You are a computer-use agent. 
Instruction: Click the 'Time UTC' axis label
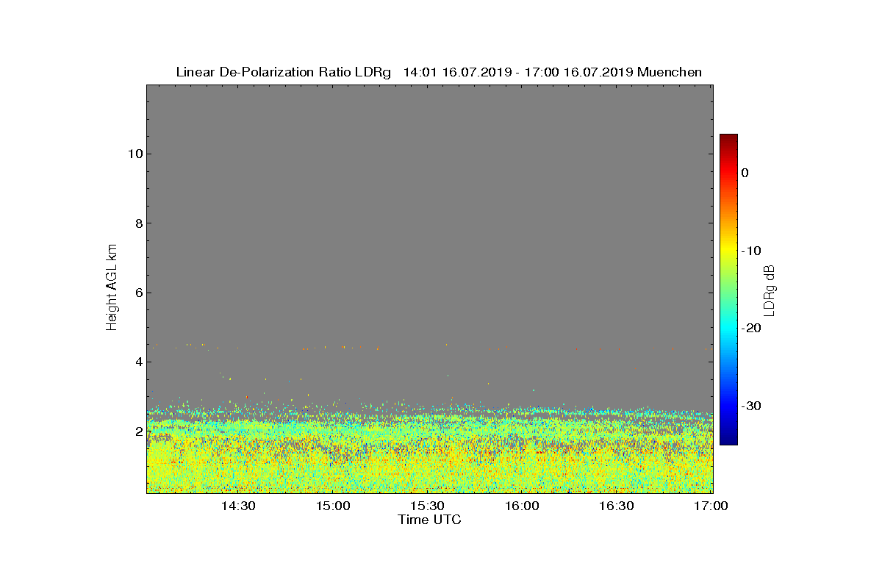click(x=430, y=520)
